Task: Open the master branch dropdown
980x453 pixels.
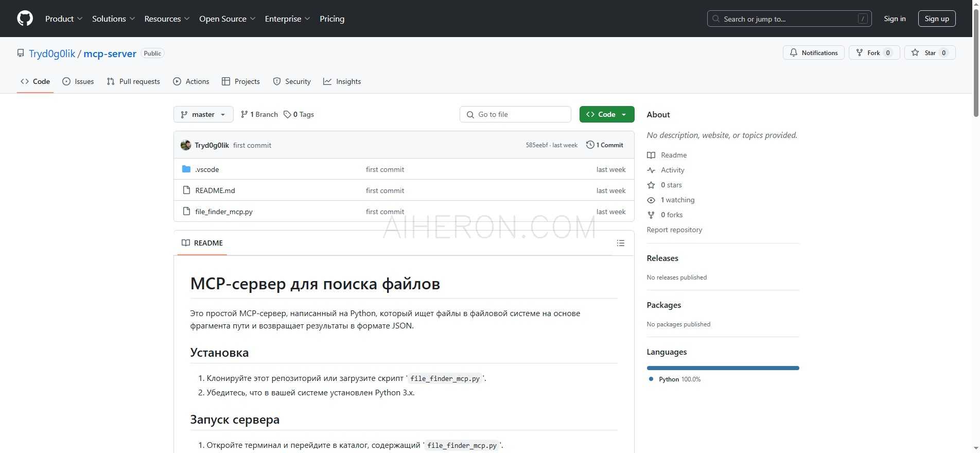Action: (x=203, y=114)
